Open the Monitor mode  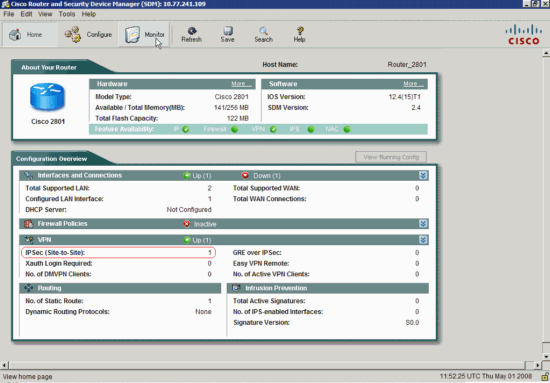(x=144, y=35)
